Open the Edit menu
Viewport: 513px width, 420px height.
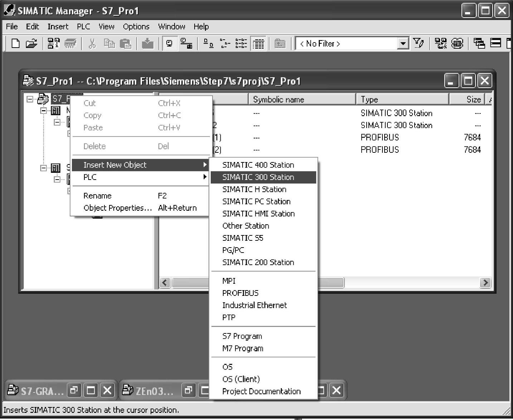coord(32,26)
